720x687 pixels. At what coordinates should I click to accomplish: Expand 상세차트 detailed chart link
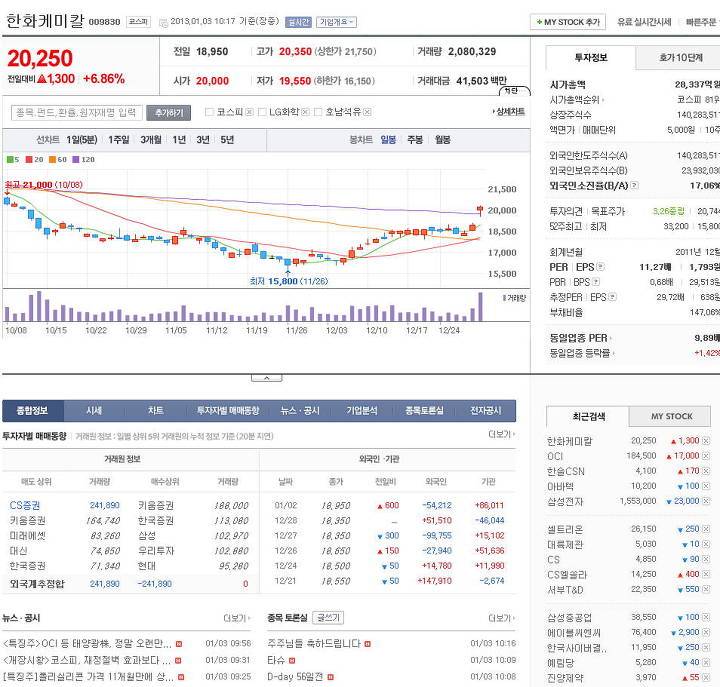(x=508, y=112)
